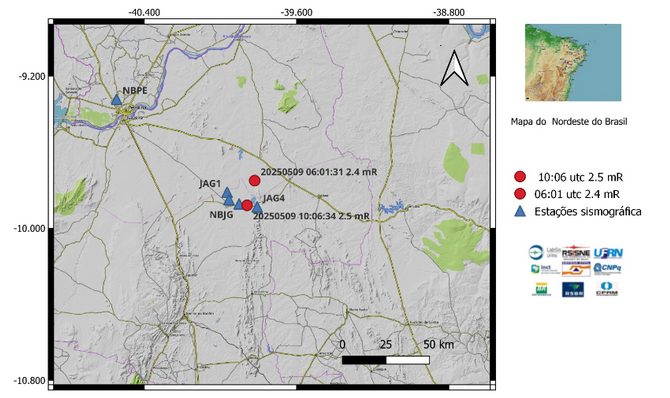Image resolution: width=670 pixels, height=398 pixels.
Task: Click the JAG4 station triangle marker
Action: pos(257,208)
